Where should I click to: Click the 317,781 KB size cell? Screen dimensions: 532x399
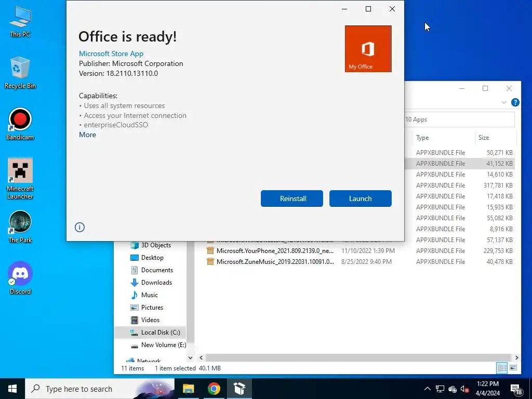pyautogui.click(x=498, y=185)
